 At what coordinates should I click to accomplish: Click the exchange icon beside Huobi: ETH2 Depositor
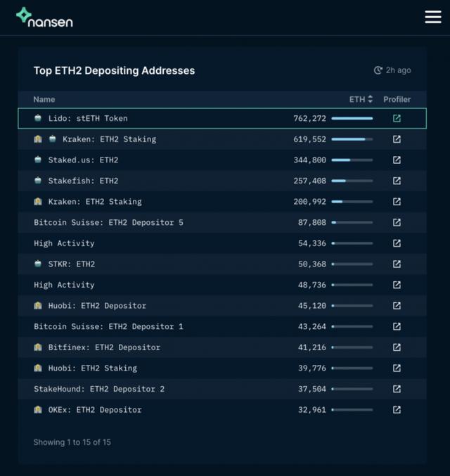pyautogui.click(x=38, y=305)
